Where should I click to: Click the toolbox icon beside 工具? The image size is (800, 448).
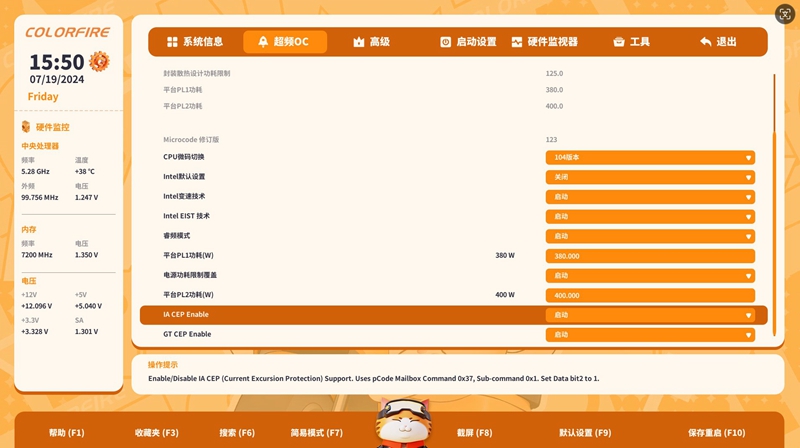619,42
